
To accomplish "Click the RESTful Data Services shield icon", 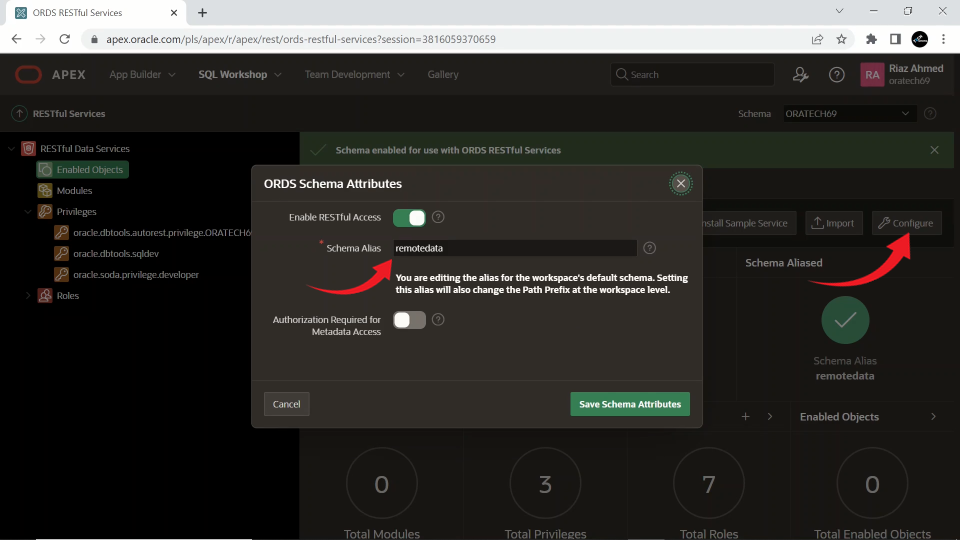I will [x=28, y=148].
